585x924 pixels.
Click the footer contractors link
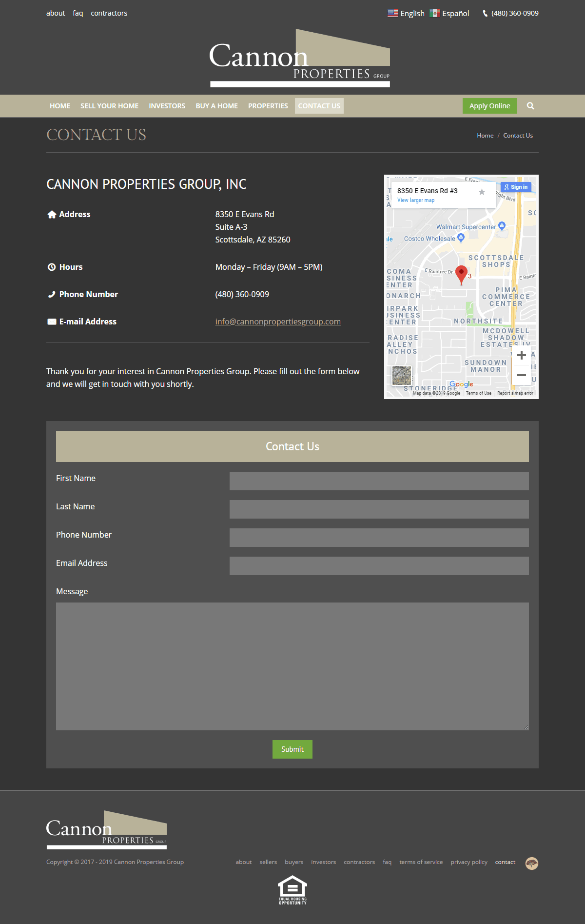359,862
